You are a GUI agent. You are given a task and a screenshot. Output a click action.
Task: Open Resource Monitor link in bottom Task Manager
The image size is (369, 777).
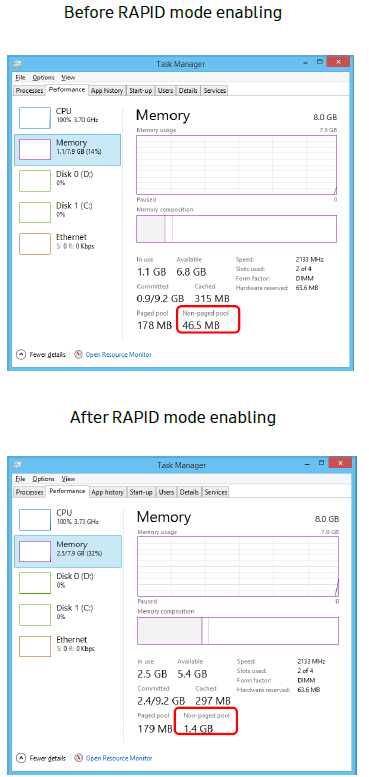pyautogui.click(x=113, y=758)
